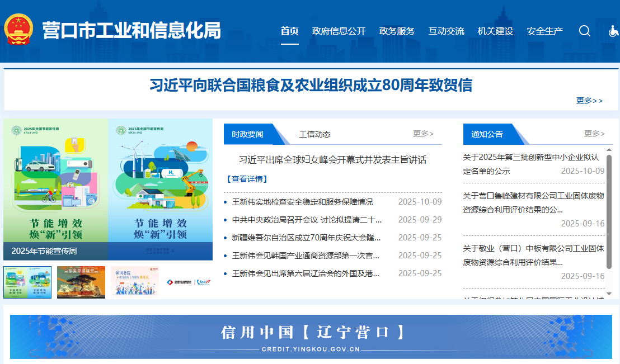The width and height of the screenshot is (620, 364).
Task: Open the 安全生产 navigation item
Action: (x=544, y=31)
